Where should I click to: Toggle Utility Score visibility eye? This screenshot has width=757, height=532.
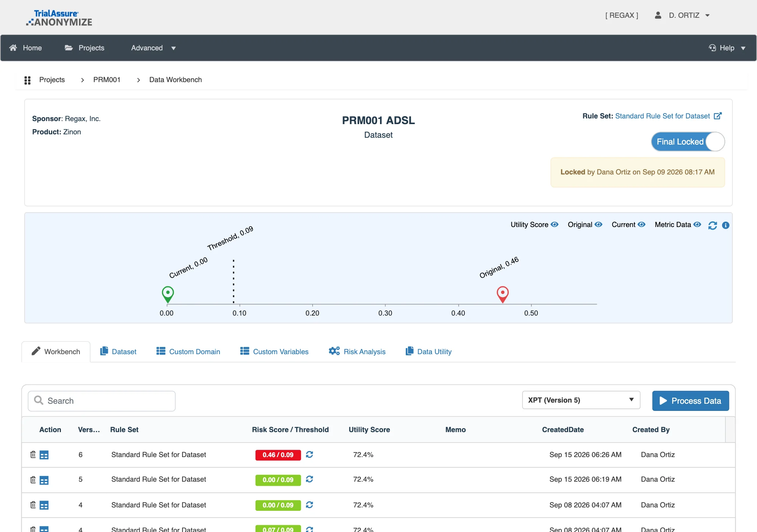(x=555, y=224)
